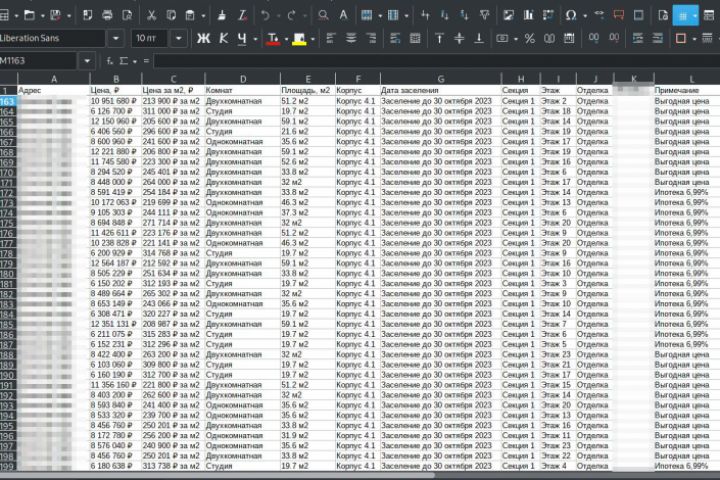The width and height of the screenshot is (720, 480).
Task: Apply the red font color
Action: (273, 39)
